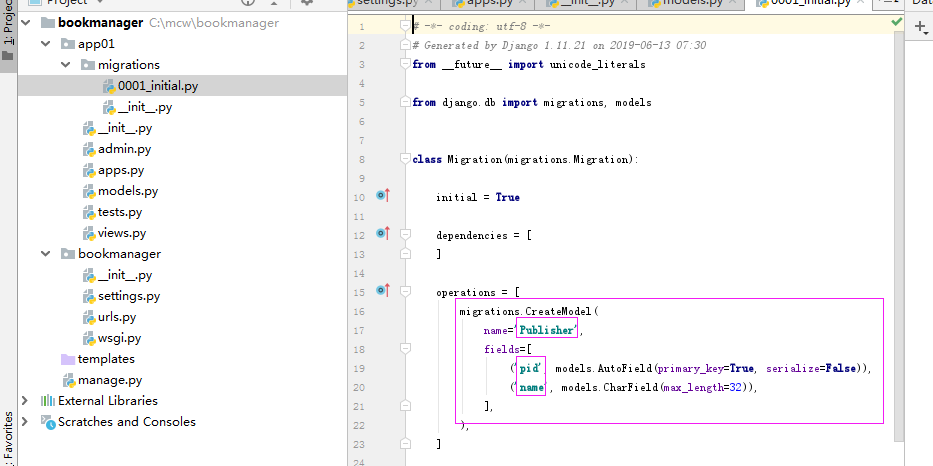Collapse the bookmanager root project folder
Screen dimensions: 933x466
26,23
